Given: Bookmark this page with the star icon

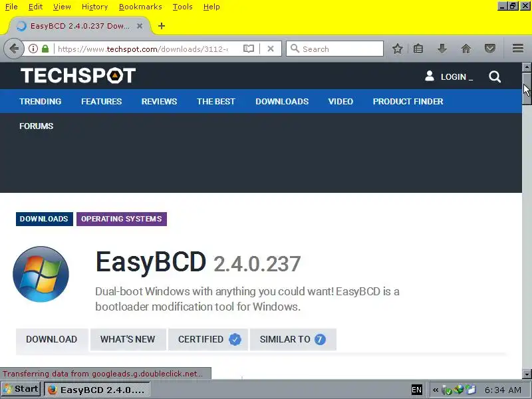Looking at the screenshot, I should [x=397, y=49].
